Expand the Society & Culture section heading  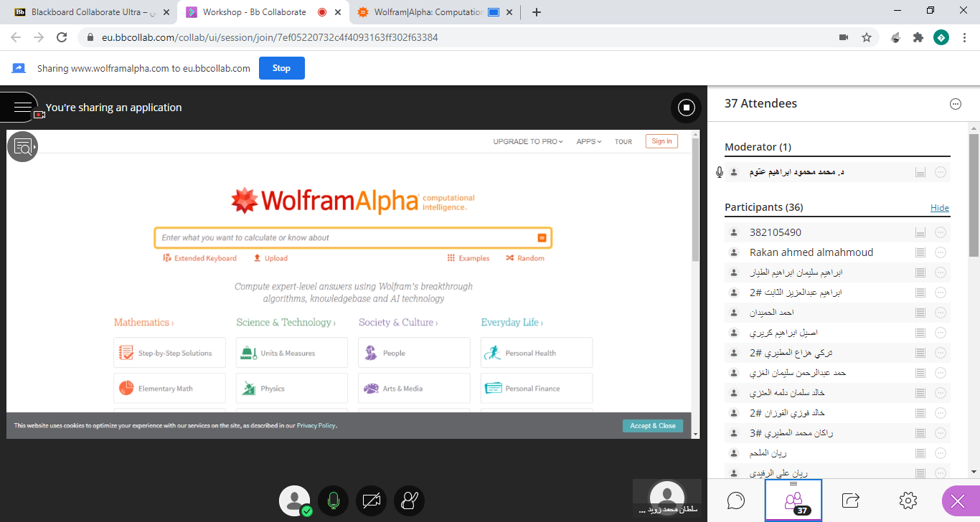coord(398,323)
